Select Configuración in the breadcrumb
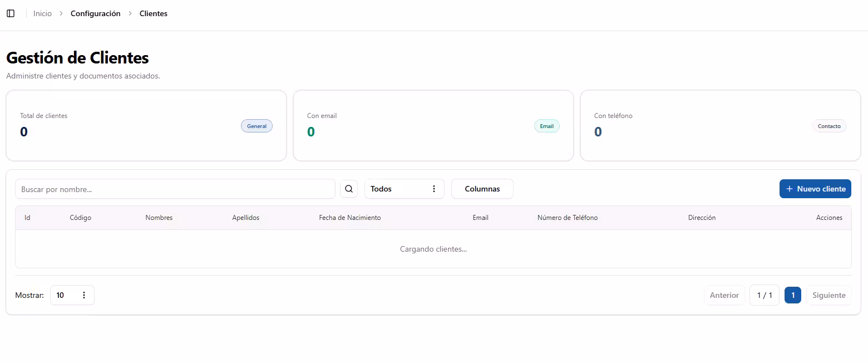 coord(95,13)
